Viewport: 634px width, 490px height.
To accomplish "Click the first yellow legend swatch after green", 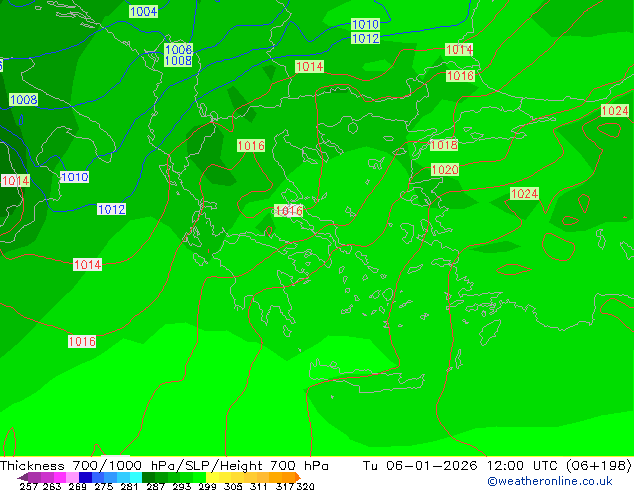I will (x=212, y=477).
